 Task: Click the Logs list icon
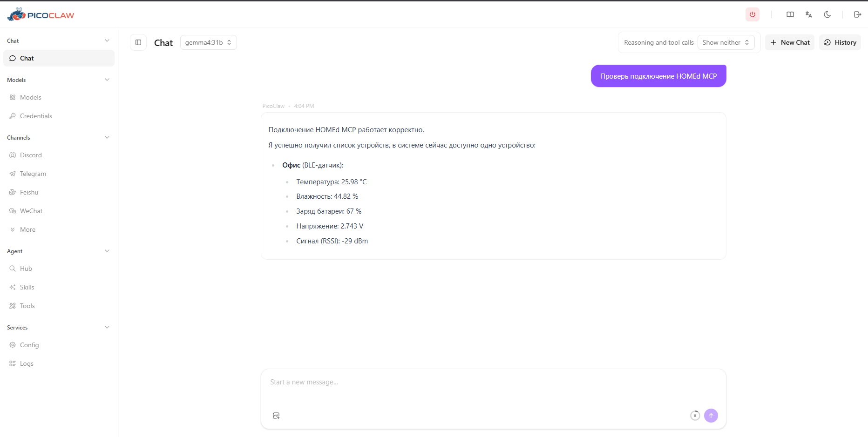[13, 363]
